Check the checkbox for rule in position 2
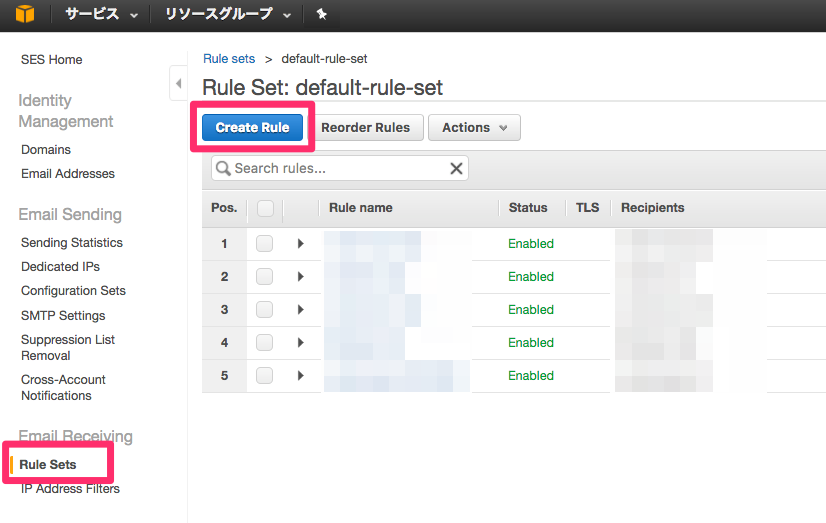This screenshot has width=826, height=523. click(x=264, y=277)
